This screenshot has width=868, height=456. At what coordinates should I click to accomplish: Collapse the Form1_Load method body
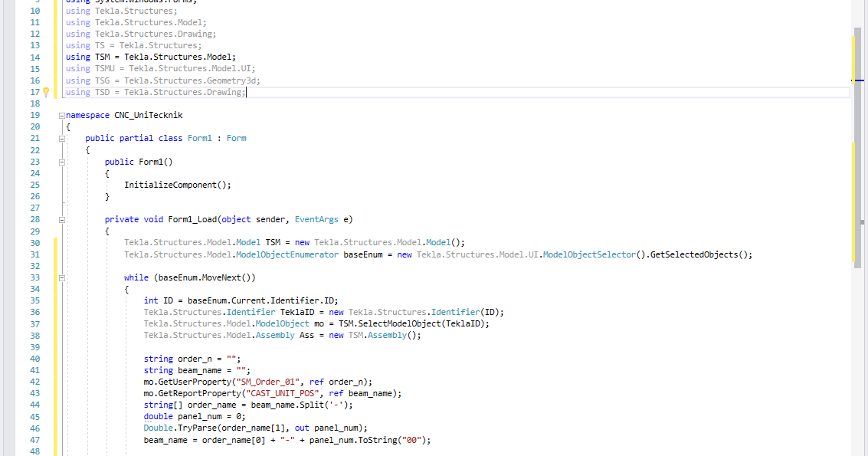click(61, 218)
